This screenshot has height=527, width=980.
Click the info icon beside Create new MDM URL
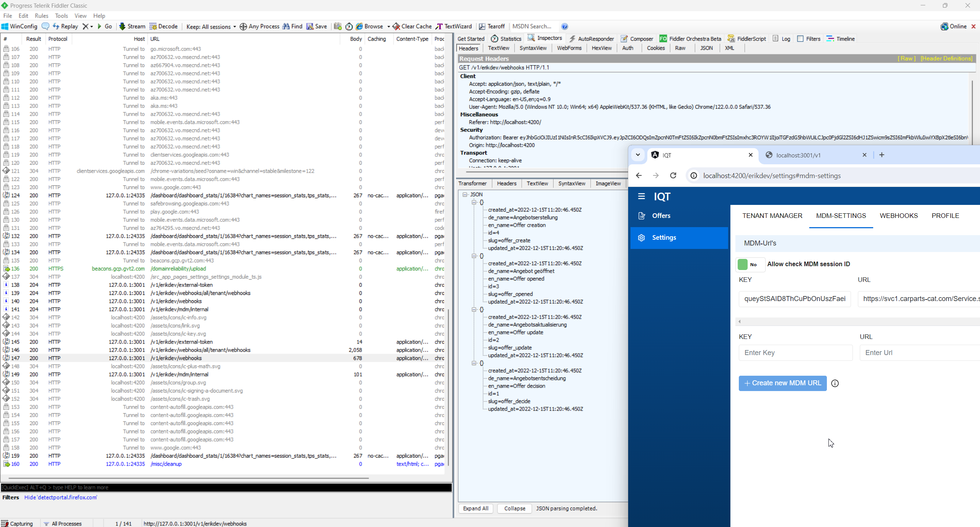[x=835, y=383]
